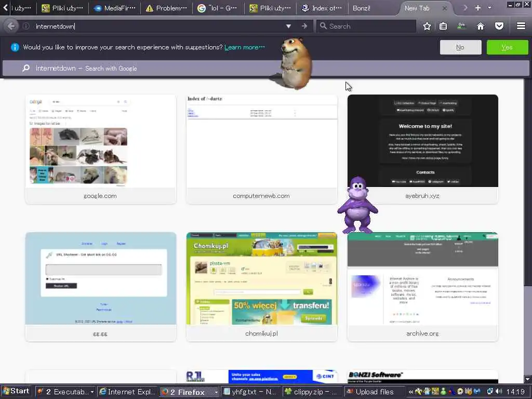Click the 14:19 taskbar clock

pos(515,392)
